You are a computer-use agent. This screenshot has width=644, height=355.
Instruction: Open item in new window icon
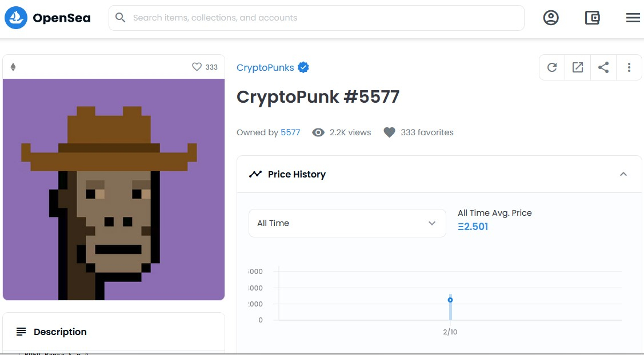click(x=578, y=67)
